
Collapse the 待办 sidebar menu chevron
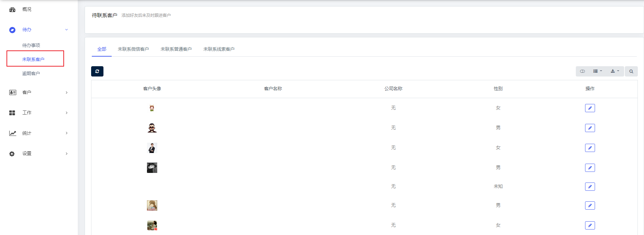tap(66, 30)
